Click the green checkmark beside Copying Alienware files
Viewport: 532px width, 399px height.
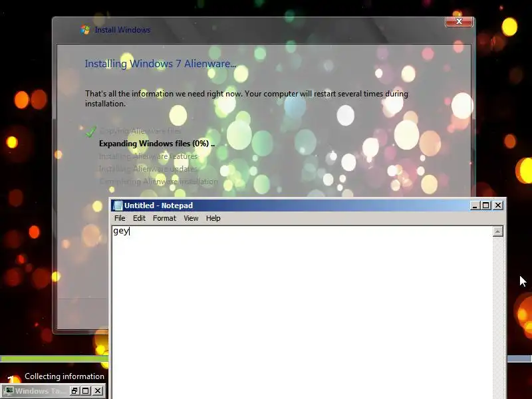pyautogui.click(x=90, y=132)
